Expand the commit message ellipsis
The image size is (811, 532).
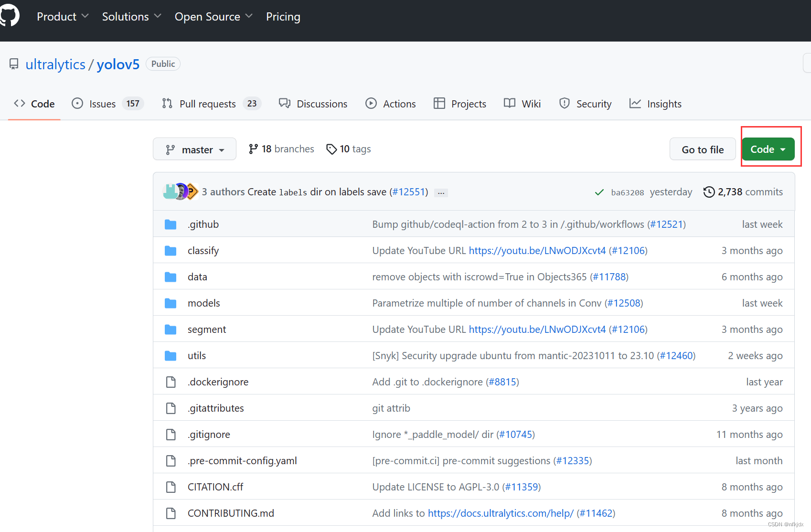tap(441, 193)
